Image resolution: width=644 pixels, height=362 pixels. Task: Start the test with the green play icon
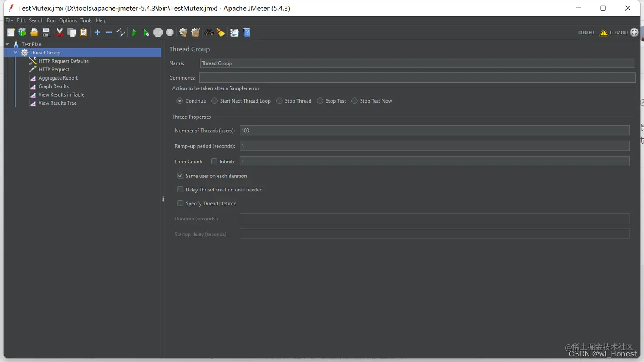[135, 32]
